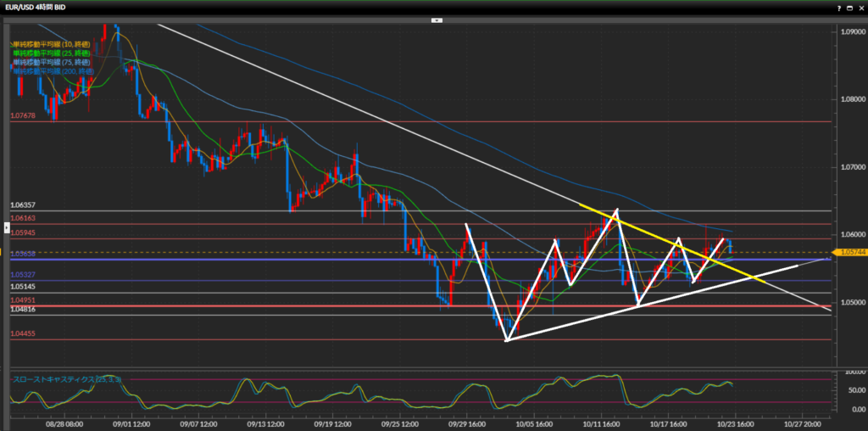
Task: Click the maximize window icon
Action: click(850, 7)
